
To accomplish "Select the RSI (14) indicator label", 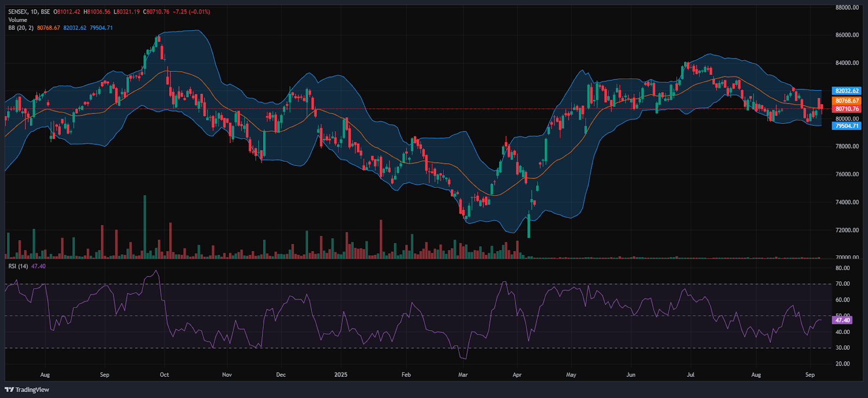I will (x=18, y=266).
